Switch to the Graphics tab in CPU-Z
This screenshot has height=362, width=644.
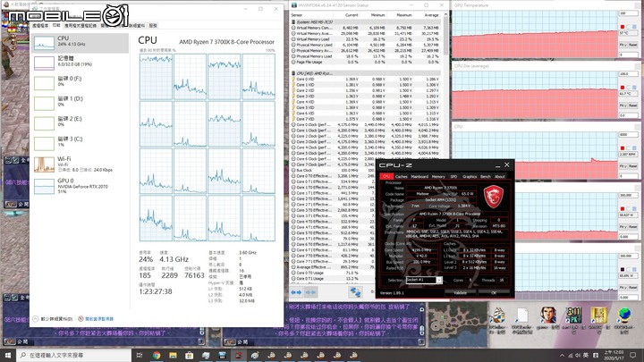(x=470, y=176)
